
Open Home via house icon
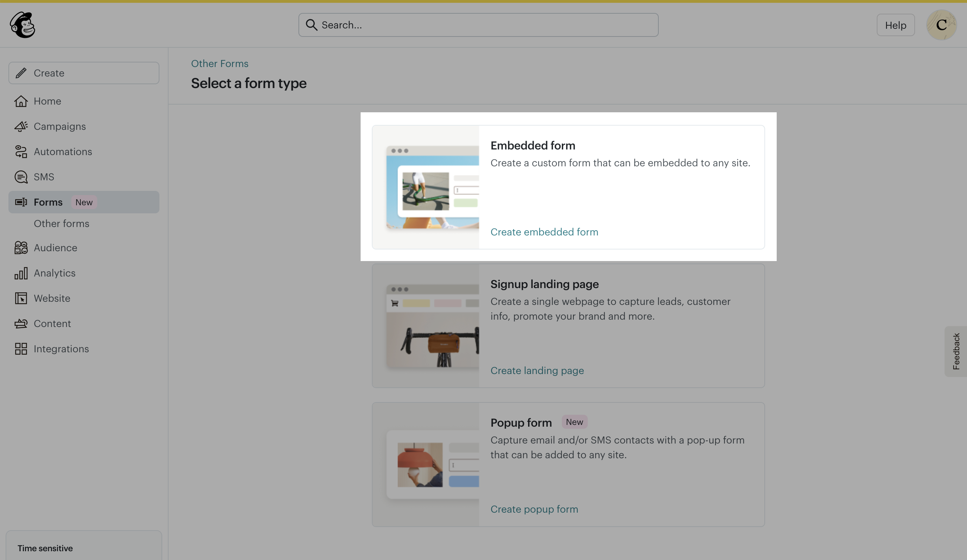(21, 101)
